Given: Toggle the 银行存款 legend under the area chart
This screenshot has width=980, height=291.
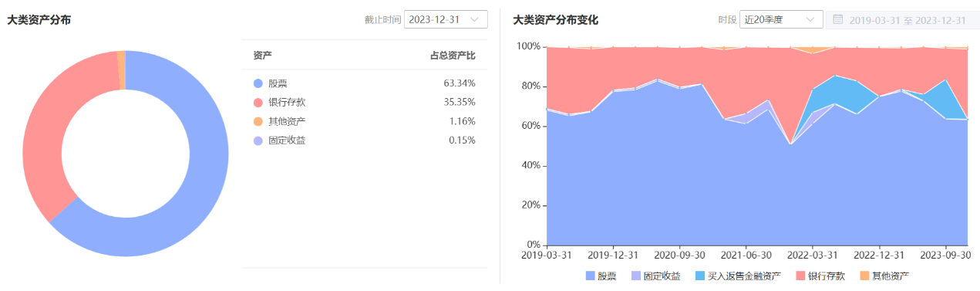Looking at the screenshot, I should (820, 276).
